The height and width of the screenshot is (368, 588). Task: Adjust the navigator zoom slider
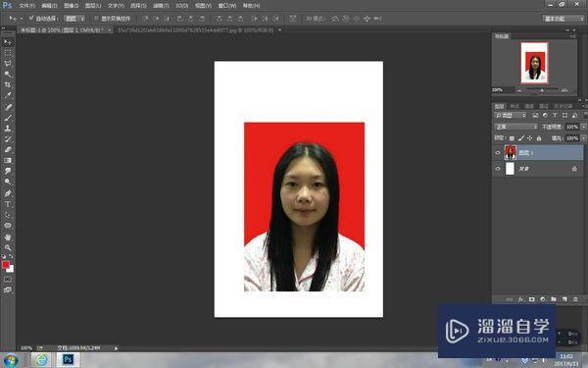coord(542,90)
